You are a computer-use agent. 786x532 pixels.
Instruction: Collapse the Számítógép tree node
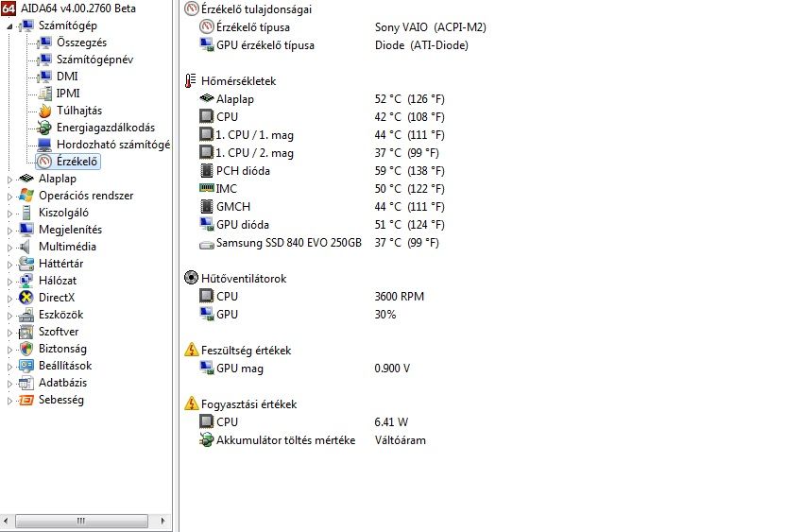click(9, 26)
